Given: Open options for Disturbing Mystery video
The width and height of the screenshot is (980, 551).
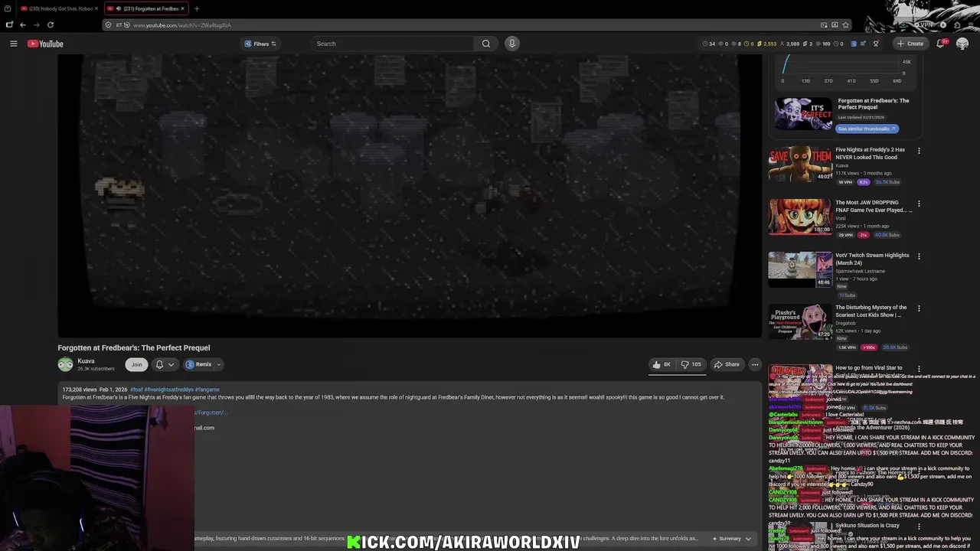Looking at the screenshot, I should click(x=919, y=308).
